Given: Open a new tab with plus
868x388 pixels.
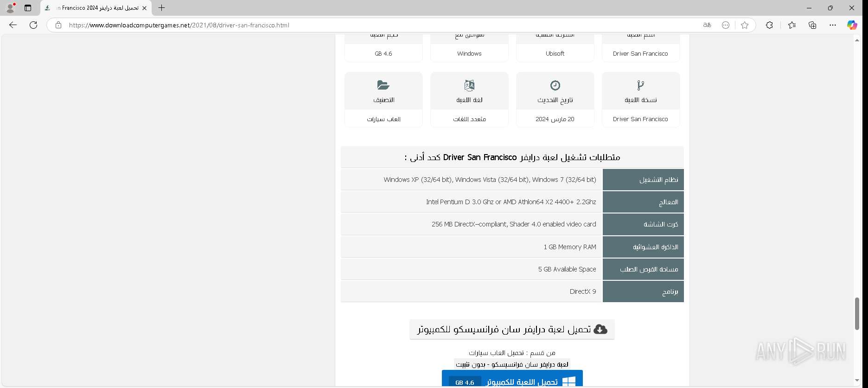Looking at the screenshot, I should (161, 8).
